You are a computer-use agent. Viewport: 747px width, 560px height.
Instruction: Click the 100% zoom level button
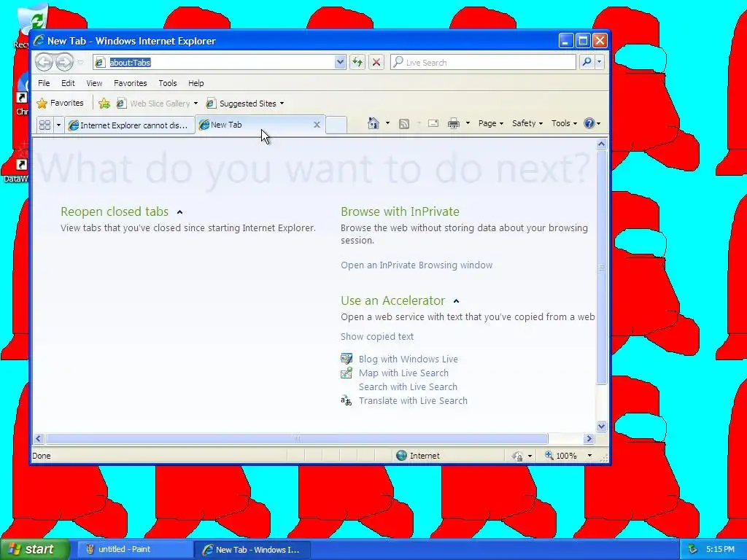coord(561,456)
